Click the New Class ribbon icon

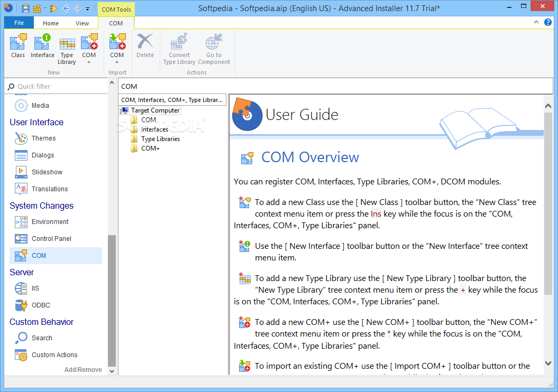point(18,42)
